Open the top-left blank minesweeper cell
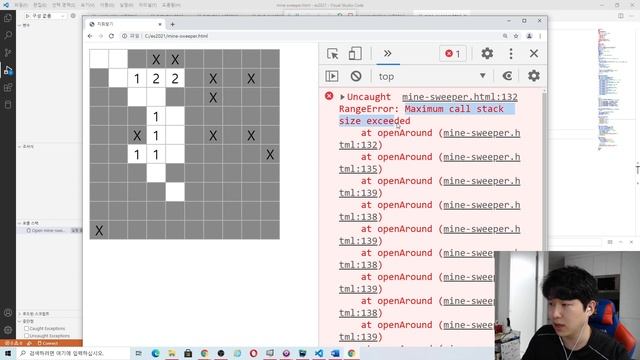This screenshot has height=360, width=640. pos(99,59)
